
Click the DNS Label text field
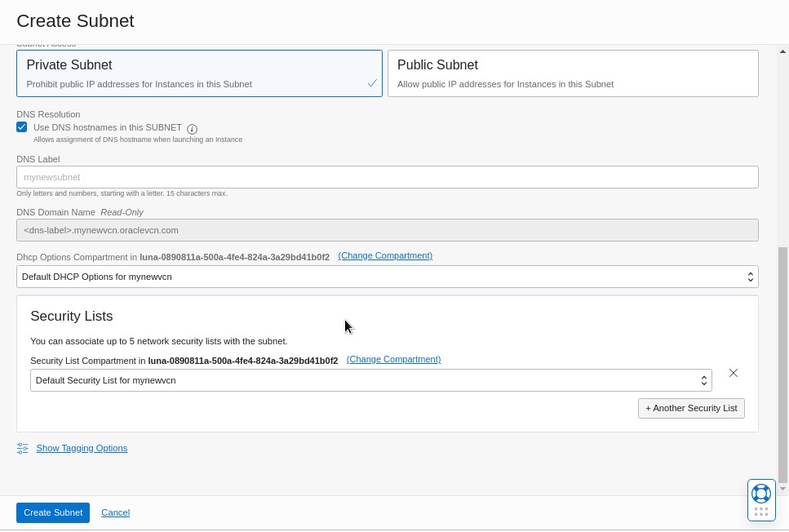(387, 177)
